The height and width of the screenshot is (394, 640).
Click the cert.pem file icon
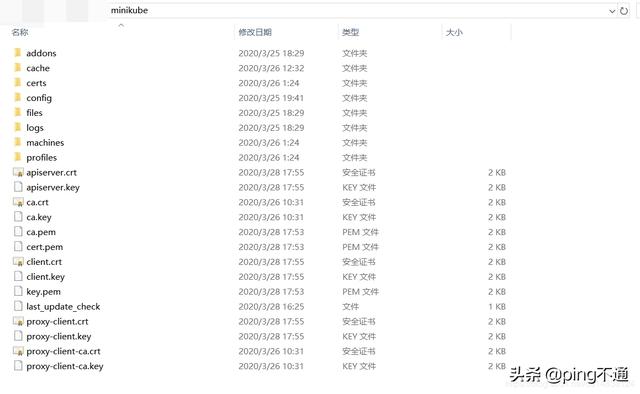(x=18, y=247)
